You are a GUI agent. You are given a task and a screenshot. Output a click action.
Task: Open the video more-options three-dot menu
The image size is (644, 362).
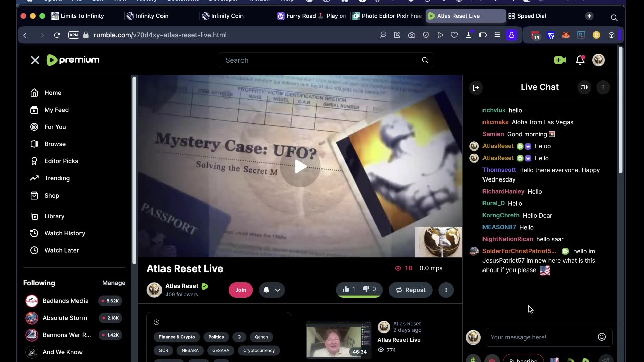click(446, 290)
